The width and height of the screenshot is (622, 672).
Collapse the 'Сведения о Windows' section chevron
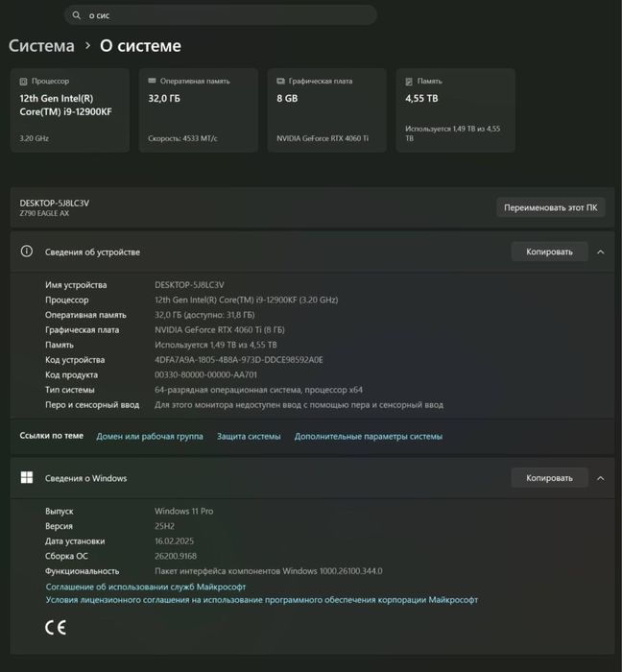point(601,478)
